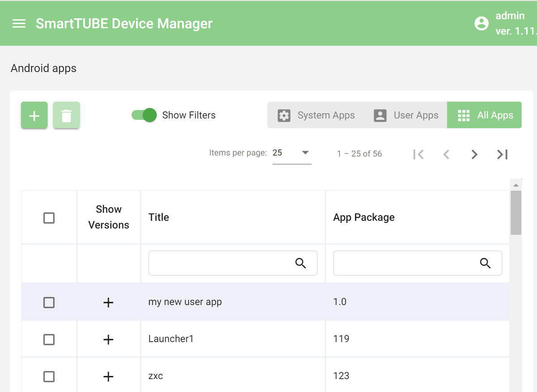Open the admin account icon
Screen dimensions: 537x392
[x=482, y=23]
